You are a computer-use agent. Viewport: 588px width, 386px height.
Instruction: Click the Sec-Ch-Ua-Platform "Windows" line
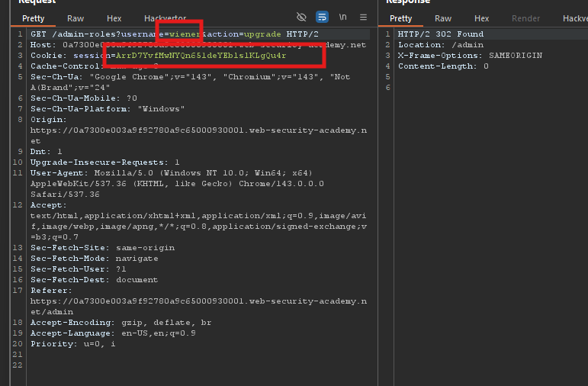click(x=108, y=109)
